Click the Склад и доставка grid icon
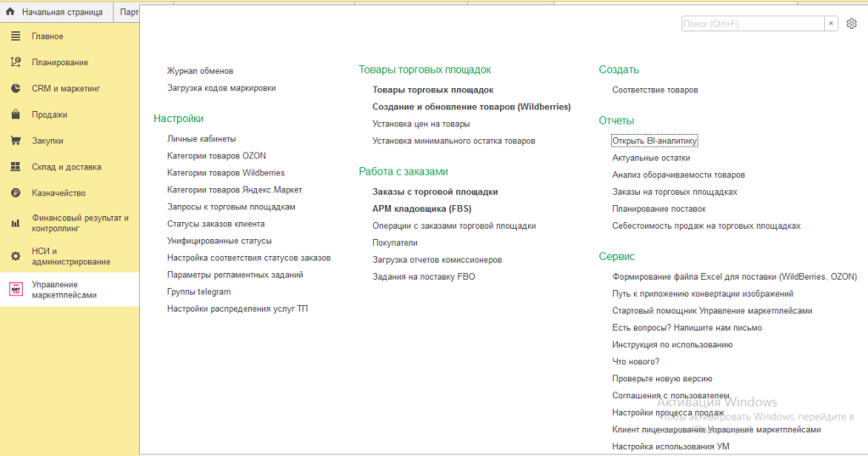Image resolution: width=868 pixels, height=456 pixels. [15, 167]
